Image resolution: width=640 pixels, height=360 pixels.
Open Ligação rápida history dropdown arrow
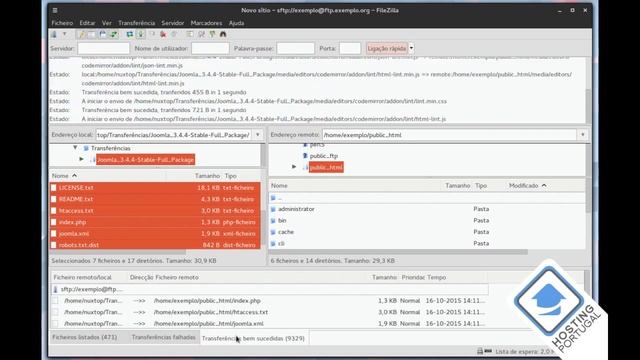(x=411, y=49)
